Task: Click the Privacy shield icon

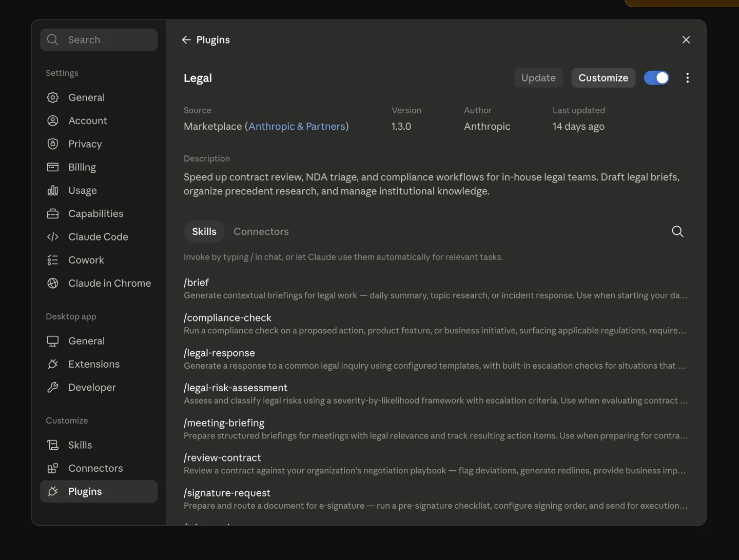Action: [52, 144]
